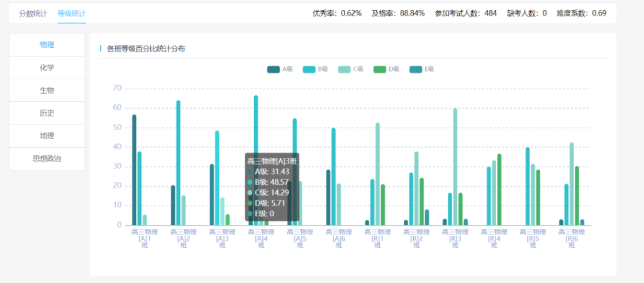Click the 及格率: 88.84% statistic
Image resolution: width=644 pixels, height=283 pixels.
[398, 14]
